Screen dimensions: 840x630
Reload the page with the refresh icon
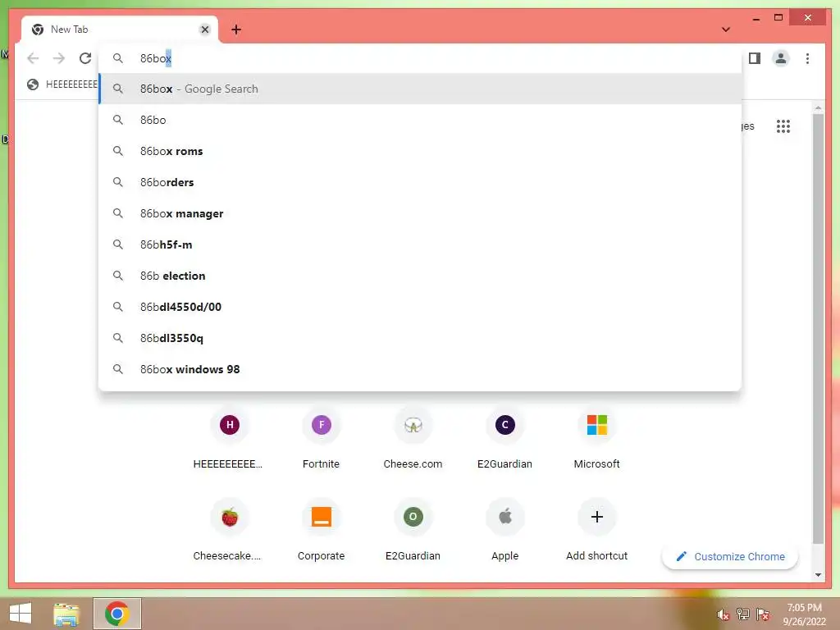pos(85,58)
